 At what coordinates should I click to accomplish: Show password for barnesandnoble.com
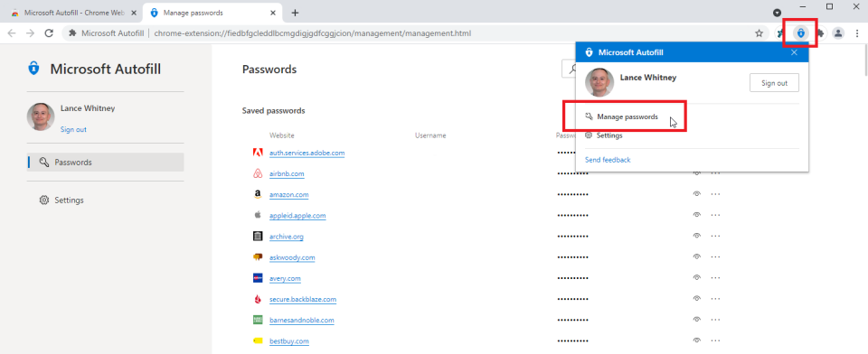pos(697,320)
